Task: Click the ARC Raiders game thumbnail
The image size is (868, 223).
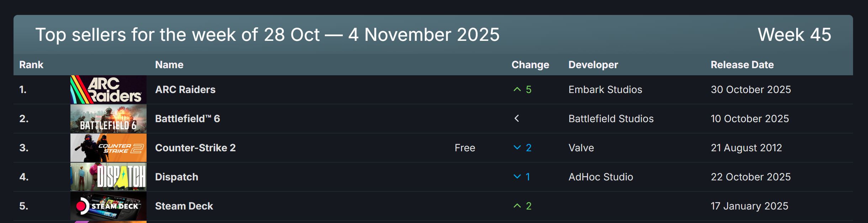Action: pos(108,89)
